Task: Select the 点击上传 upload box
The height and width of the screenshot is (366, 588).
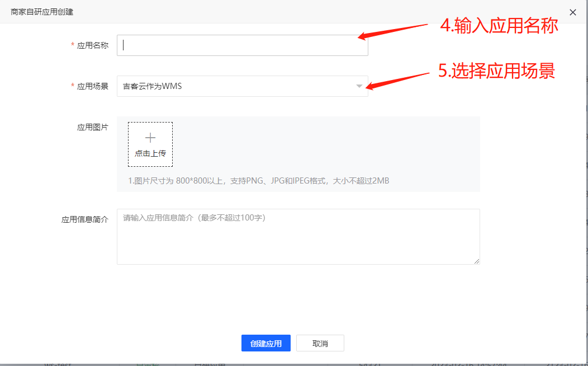Action: pyautogui.click(x=150, y=144)
